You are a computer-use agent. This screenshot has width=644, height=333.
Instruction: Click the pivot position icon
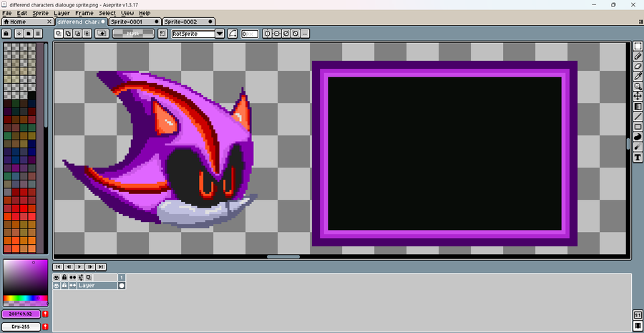pyautogui.click(x=162, y=34)
